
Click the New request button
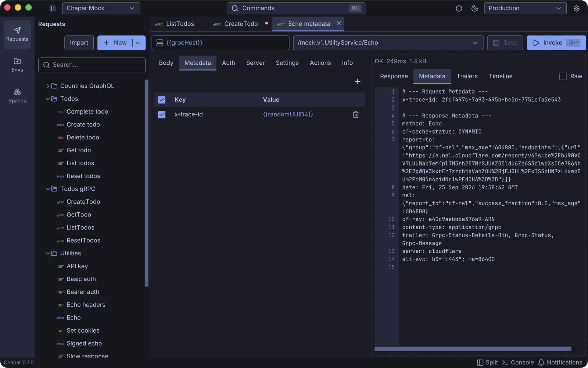pyautogui.click(x=115, y=43)
